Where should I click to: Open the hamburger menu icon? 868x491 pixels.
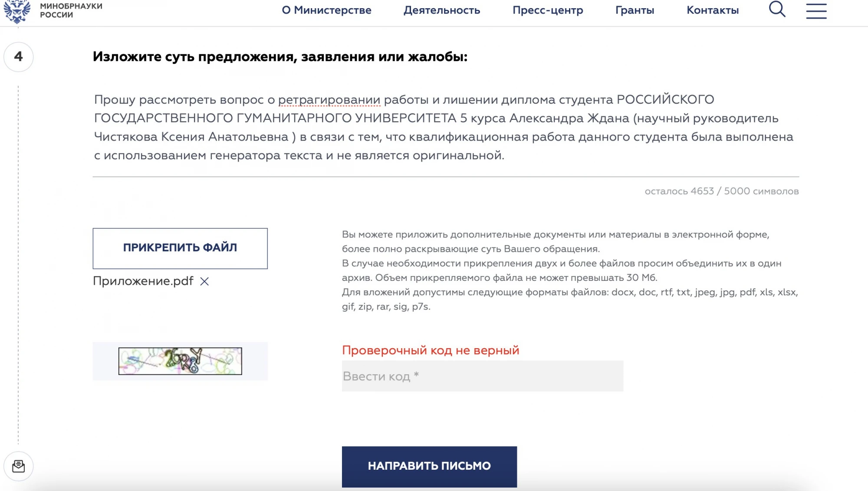(816, 10)
